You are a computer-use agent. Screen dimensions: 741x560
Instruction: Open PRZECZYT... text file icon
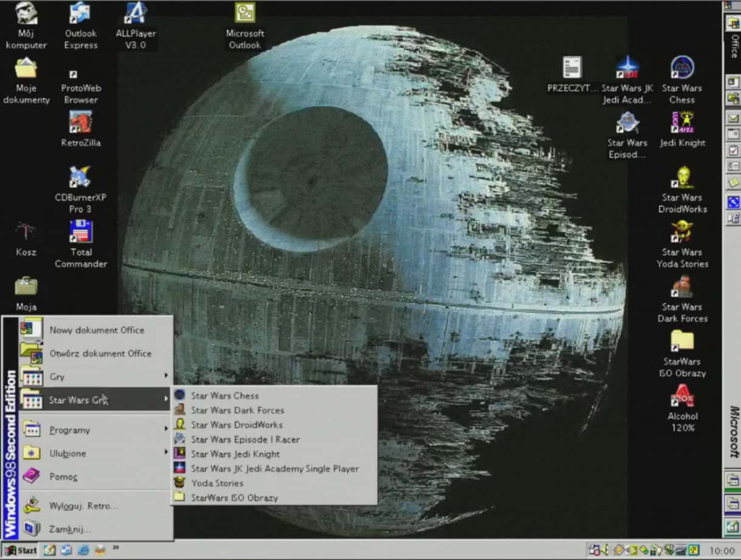pyautogui.click(x=572, y=75)
